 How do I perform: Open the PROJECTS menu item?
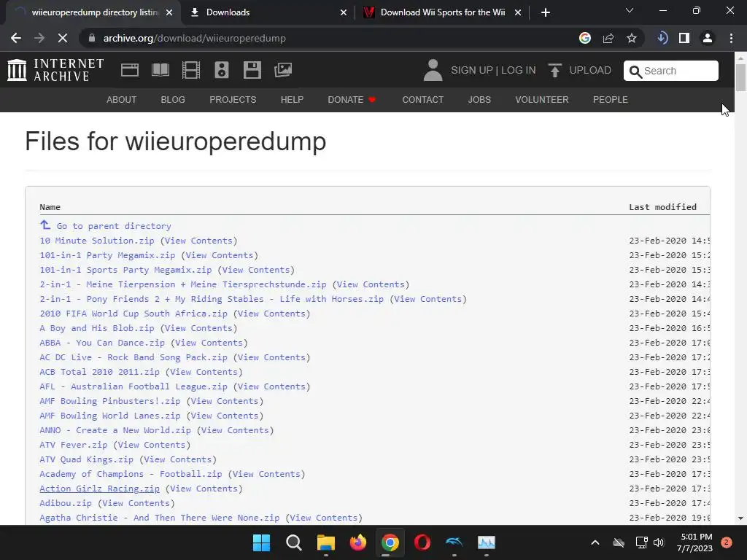click(233, 99)
